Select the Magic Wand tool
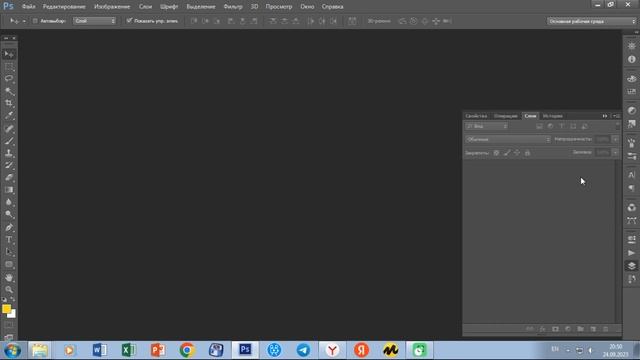This screenshot has width=640, height=360. pyautogui.click(x=9, y=91)
